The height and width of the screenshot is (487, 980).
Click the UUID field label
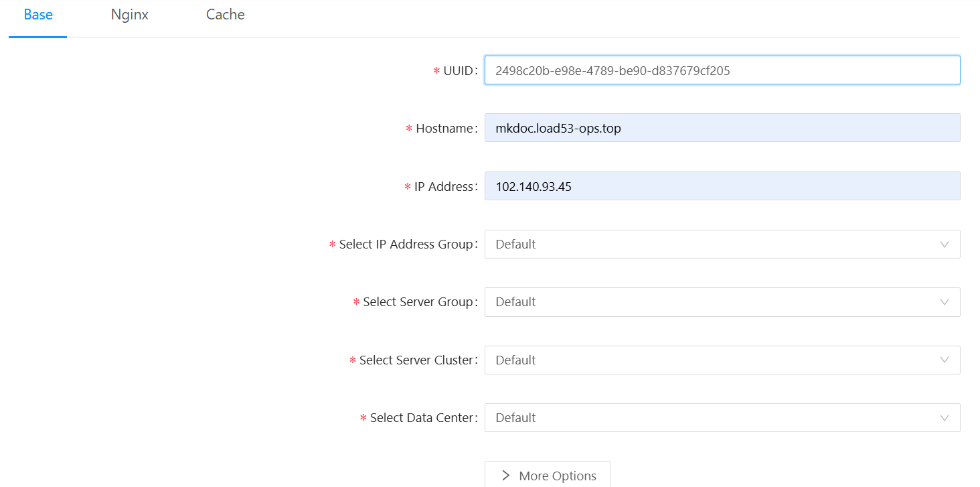click(x=459, y=70)
